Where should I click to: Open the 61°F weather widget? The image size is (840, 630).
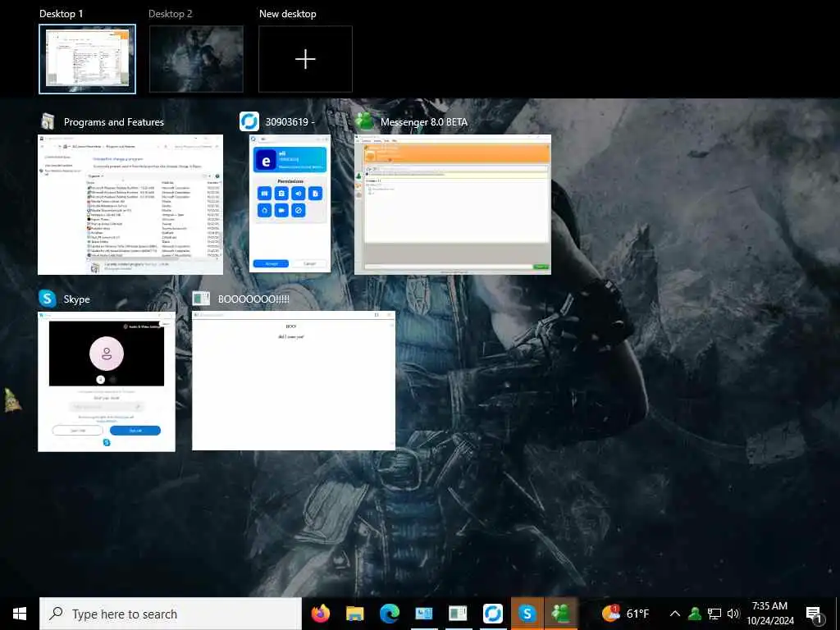(625, 614)
